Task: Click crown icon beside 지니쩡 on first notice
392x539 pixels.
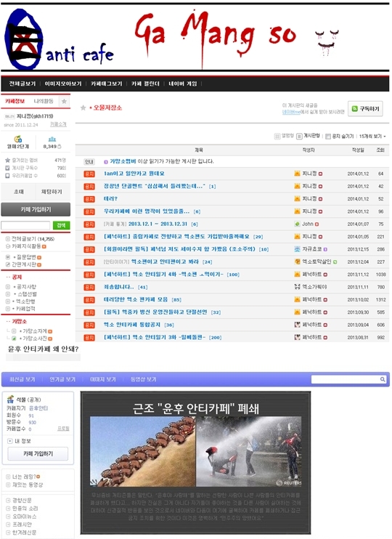Action: 297,174
